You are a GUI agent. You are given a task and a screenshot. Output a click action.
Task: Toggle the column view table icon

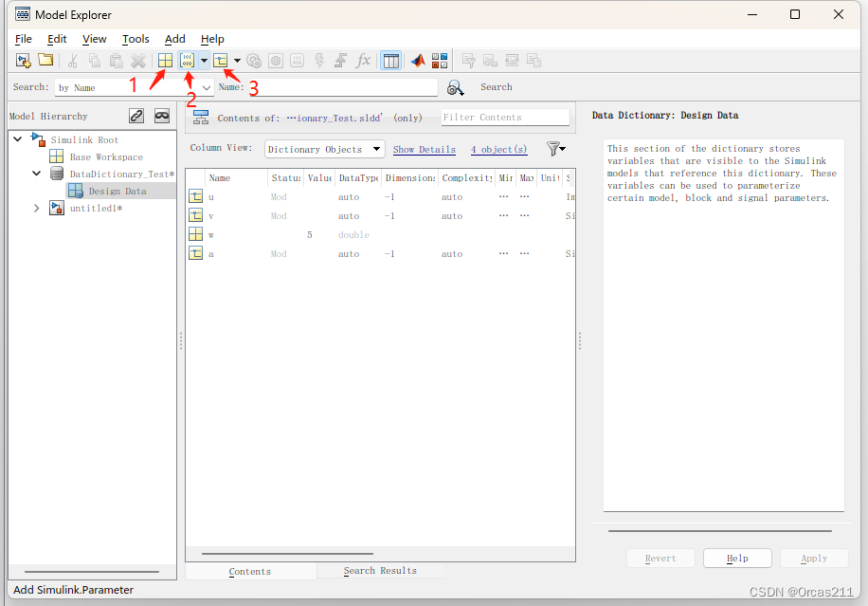coord(390,61)
